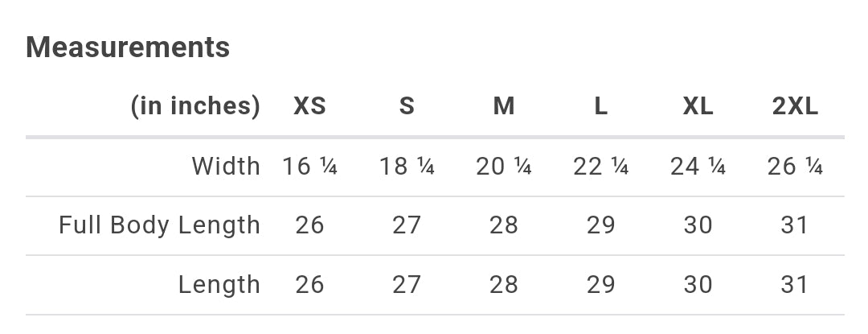Image resolution: width=868 pixels, height=334 pixels.
Task: Click the M size column header
Action: coord(504,106)
